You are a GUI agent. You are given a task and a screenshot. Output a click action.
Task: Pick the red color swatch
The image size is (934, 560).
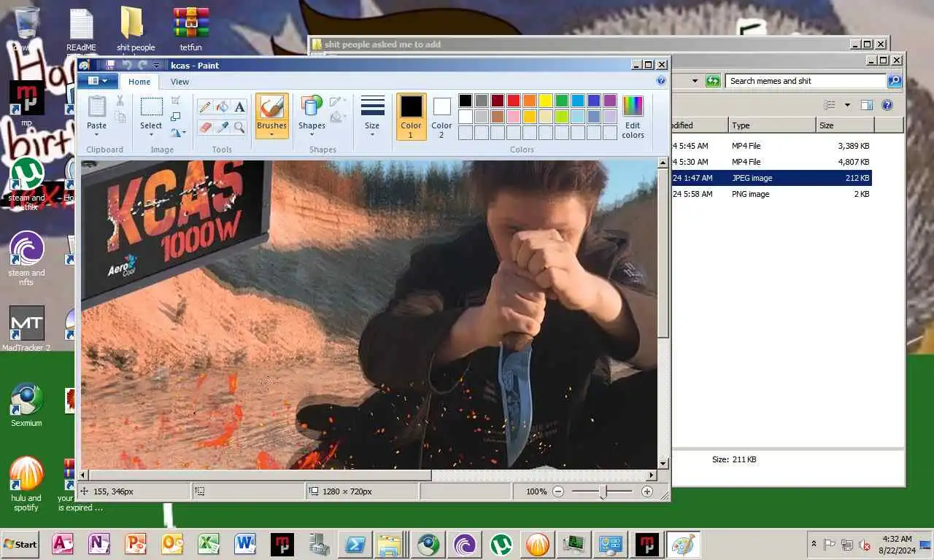pos(514,101)
